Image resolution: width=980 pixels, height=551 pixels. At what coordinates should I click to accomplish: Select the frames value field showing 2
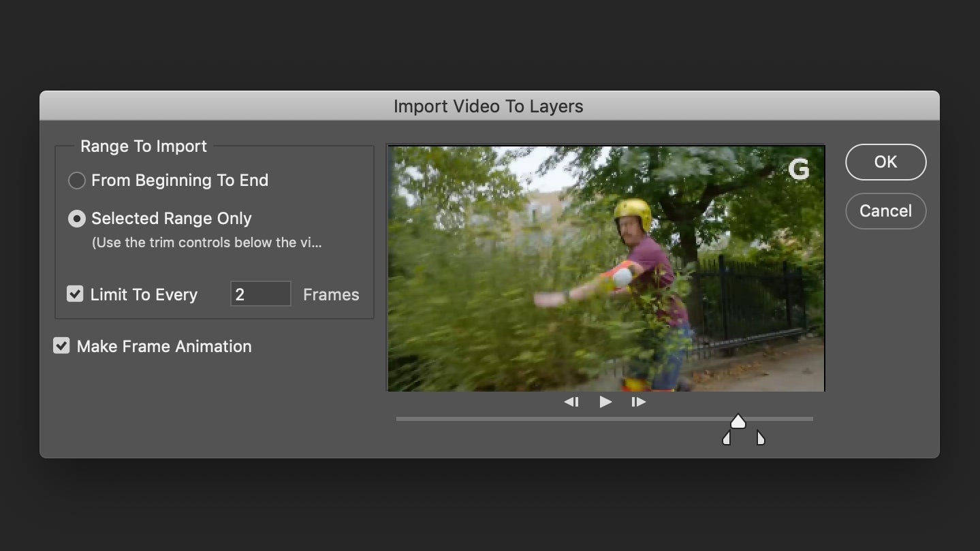pos(260,293)
